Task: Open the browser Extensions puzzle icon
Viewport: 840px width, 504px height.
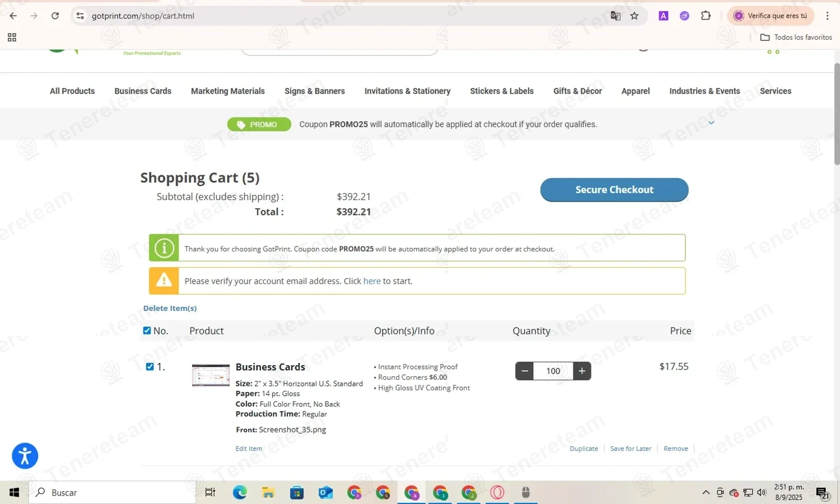Action: 706,16
